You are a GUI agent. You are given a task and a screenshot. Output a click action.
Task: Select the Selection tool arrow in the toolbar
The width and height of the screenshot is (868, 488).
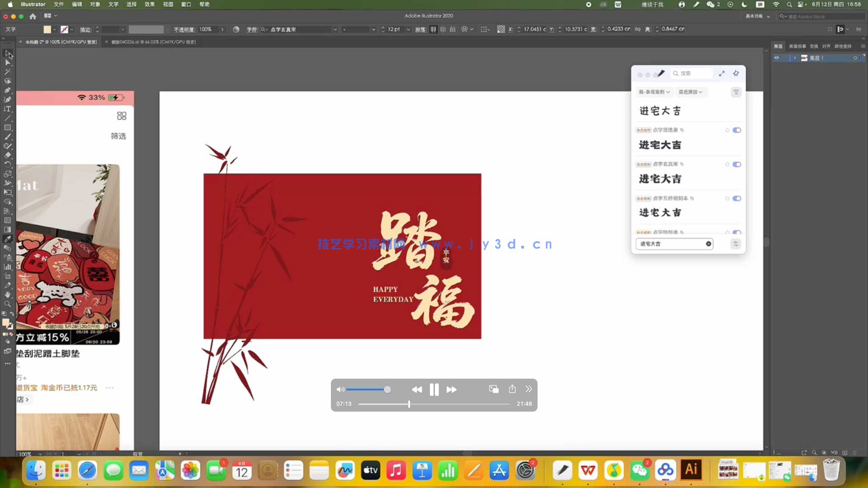click(8, 55)
